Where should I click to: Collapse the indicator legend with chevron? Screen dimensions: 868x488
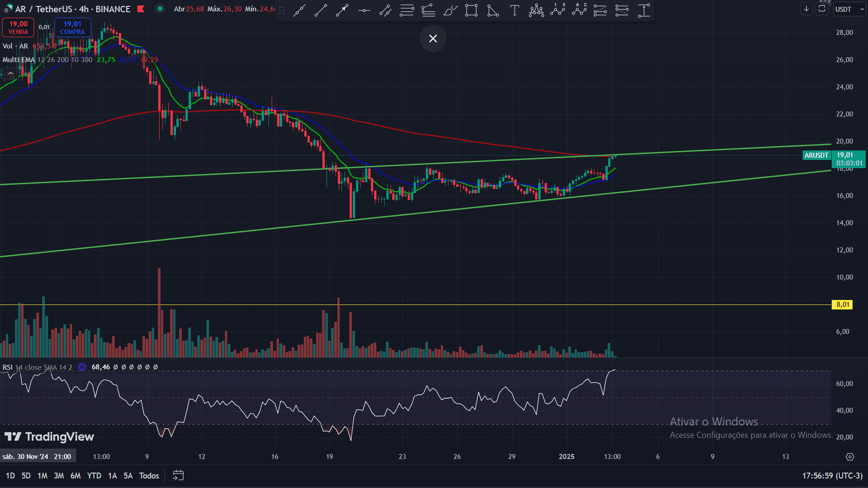(10, 73)
